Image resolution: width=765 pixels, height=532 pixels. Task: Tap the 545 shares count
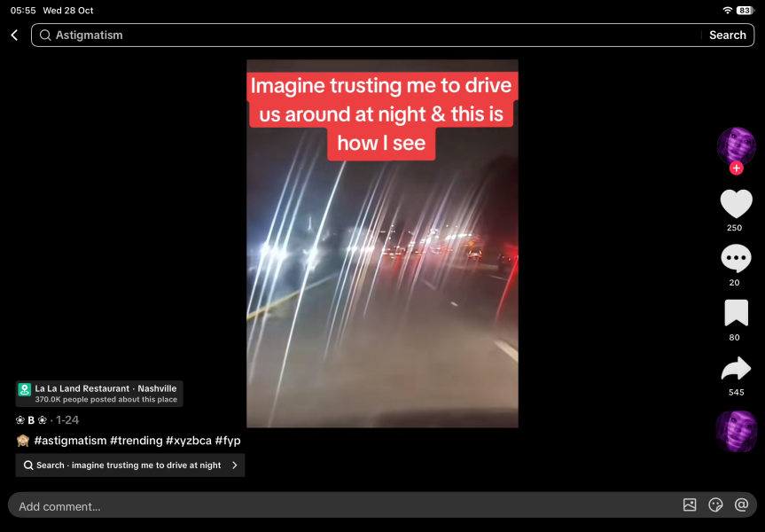pyautogui.click(x=737, y=393)
